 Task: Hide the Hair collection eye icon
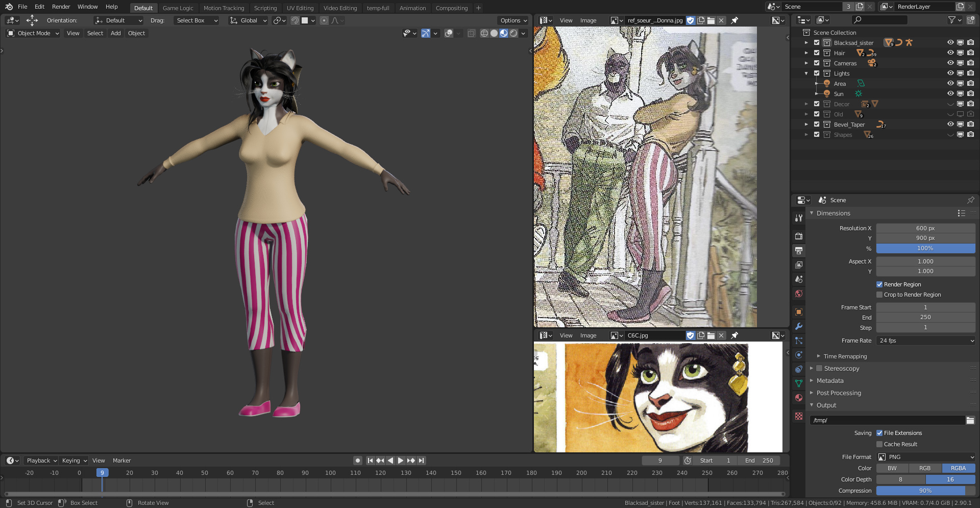click(950, 53)
